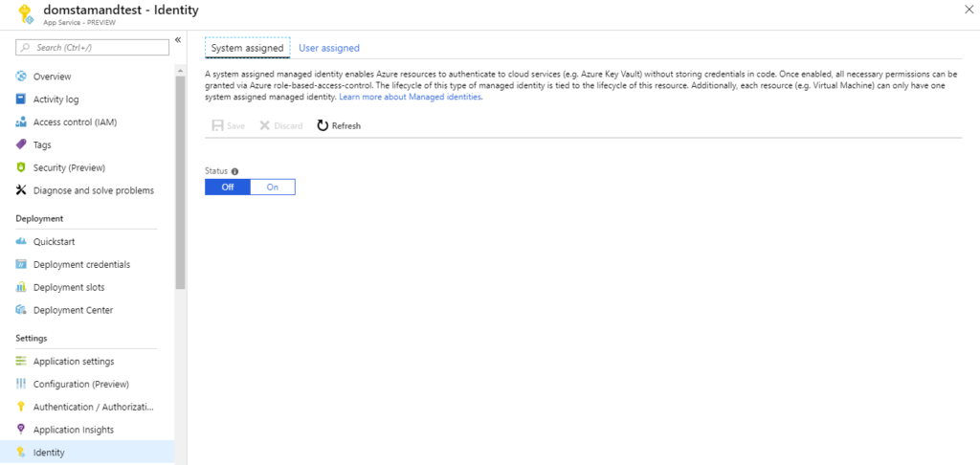The image size is (980, 465).
Task: Click the key icon in page header
Action: (25, 15)
